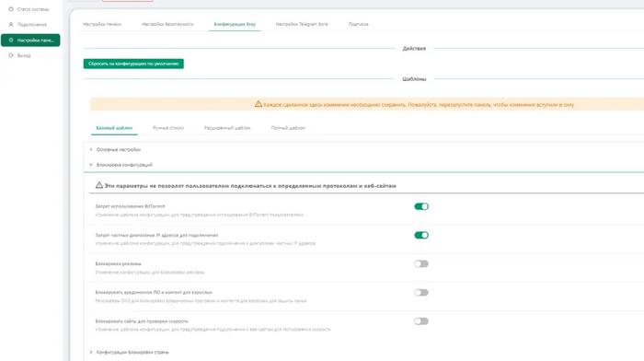Click the Действия section heading
Image resolution: width=644 pixels, height=361 pixels.
pos(414,49)
